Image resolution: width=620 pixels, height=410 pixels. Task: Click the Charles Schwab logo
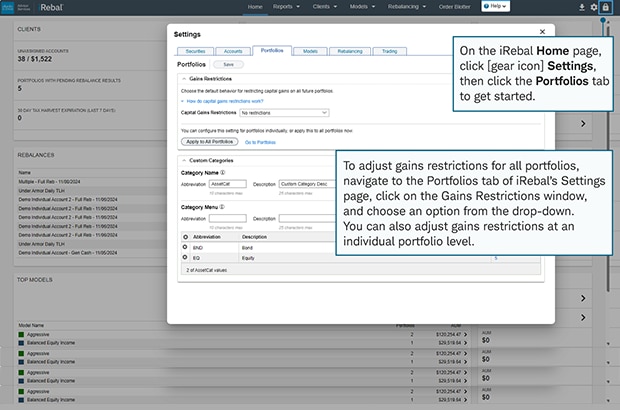point(8,7)
